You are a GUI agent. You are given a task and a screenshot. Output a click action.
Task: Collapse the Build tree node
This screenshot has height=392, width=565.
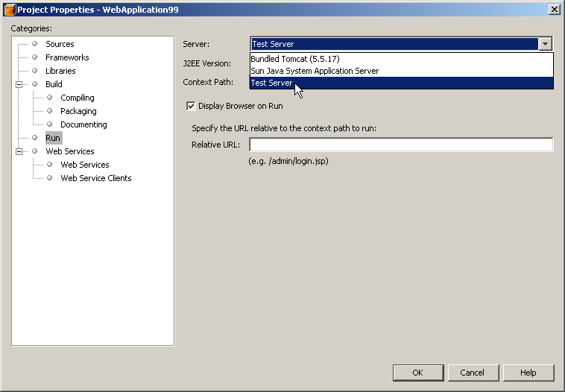tap(19, 84)
